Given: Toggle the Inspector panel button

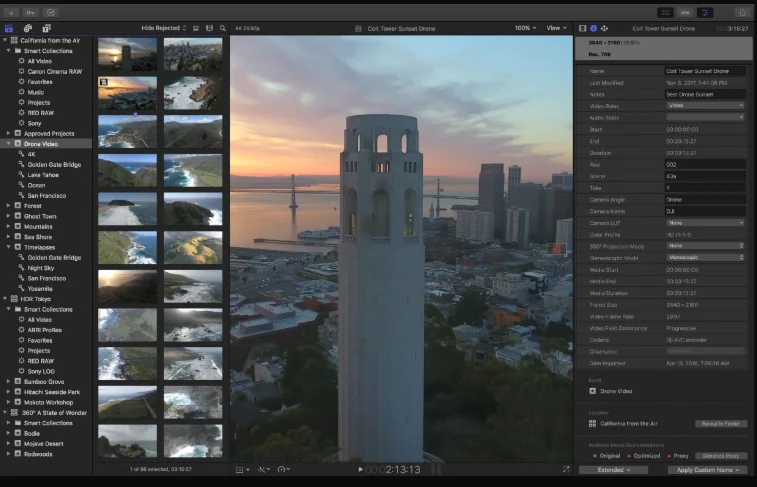Looking at the screenshot, I should point(706,12).
